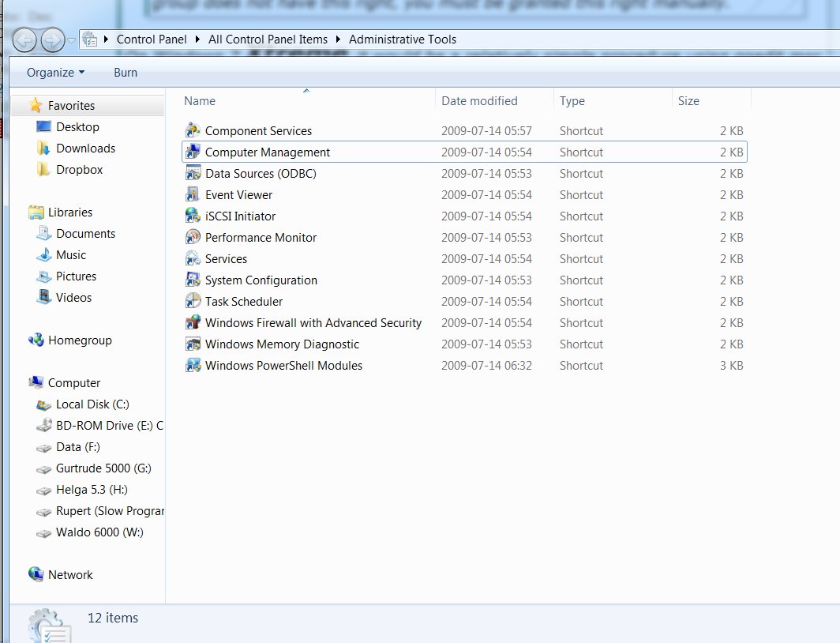840x643 pixels.
Task: Click the Network globe icon
Action: click(36, 574)
